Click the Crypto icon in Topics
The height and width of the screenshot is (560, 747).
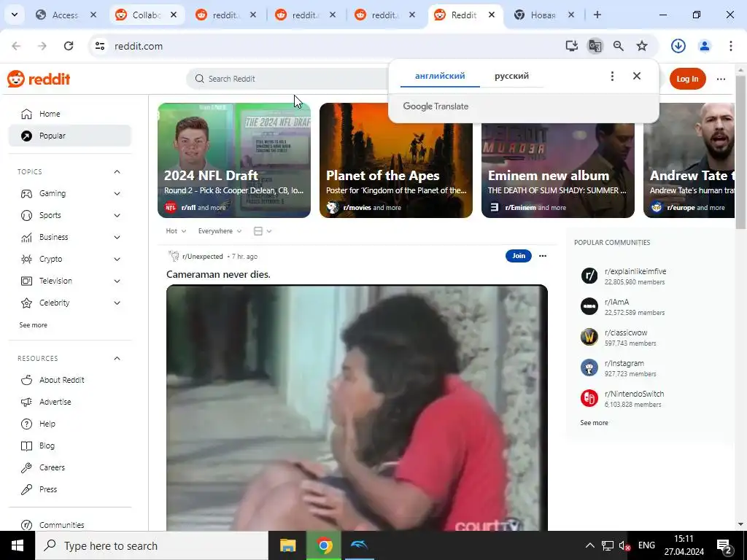click(27, 259)
